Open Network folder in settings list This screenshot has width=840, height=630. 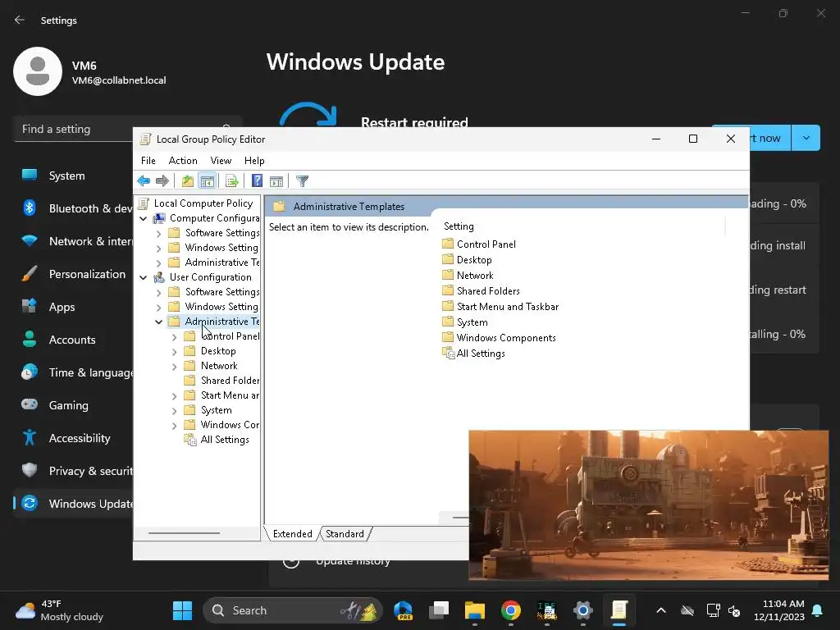pyautogui.click(x=475, y=276)
